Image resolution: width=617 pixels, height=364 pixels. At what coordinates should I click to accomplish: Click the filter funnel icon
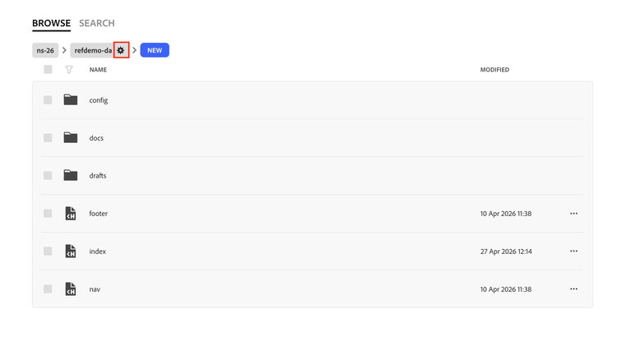(69, 70)
